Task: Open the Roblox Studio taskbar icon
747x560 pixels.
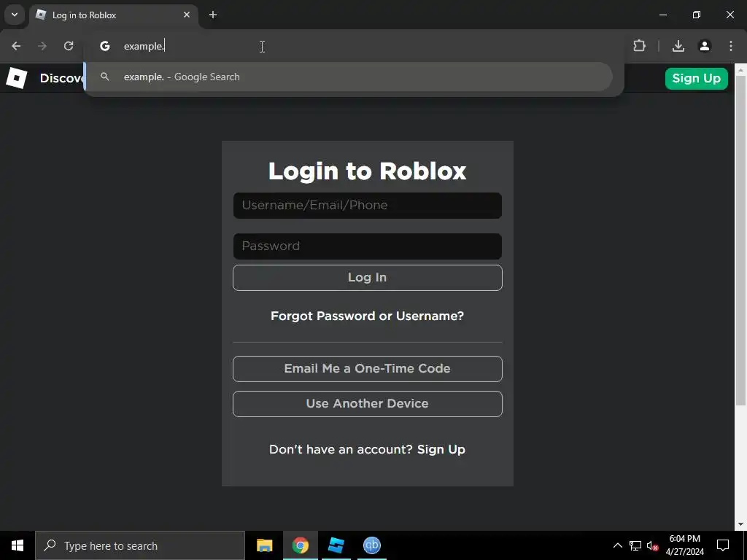Action: pyautogui.click(x=336, y=545)
